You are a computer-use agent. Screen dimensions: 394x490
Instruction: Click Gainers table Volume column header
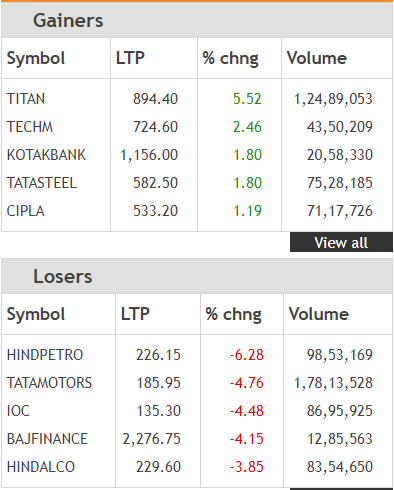click(x=317, y=58)
